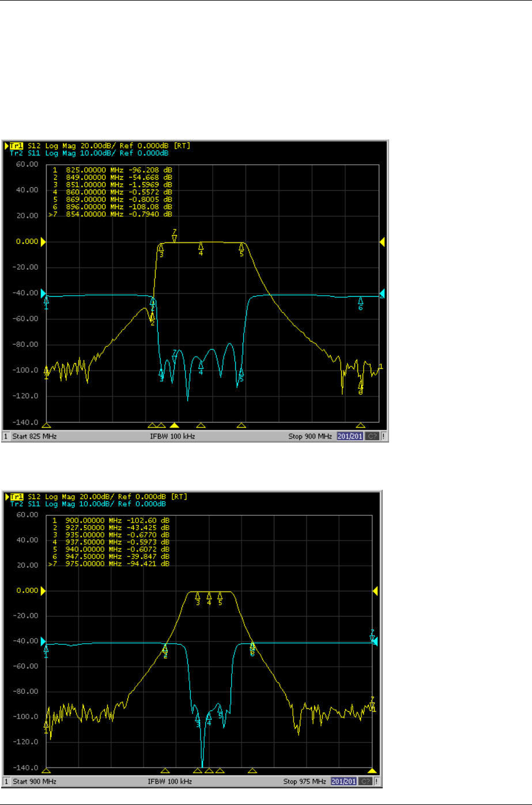
Task: Click the 201/201 sweep counter beside Stop 975 MHz
Action: [344, 782]
